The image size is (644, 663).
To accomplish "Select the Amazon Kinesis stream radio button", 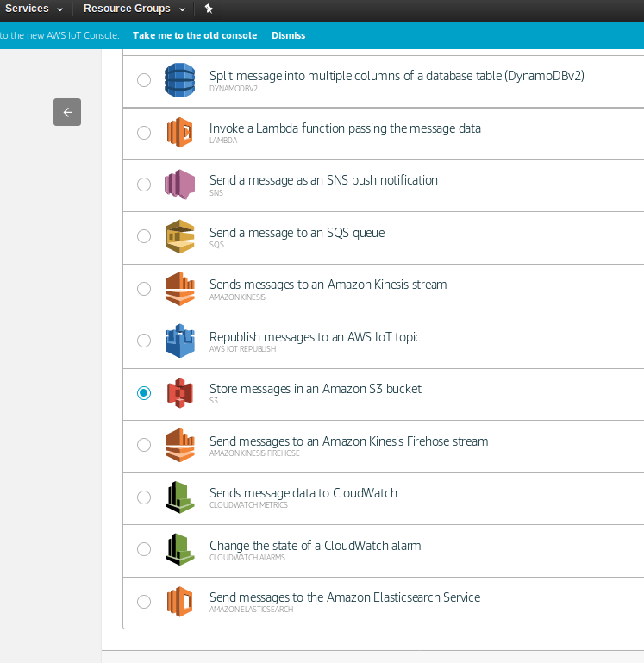I will (x=144, y=289).
